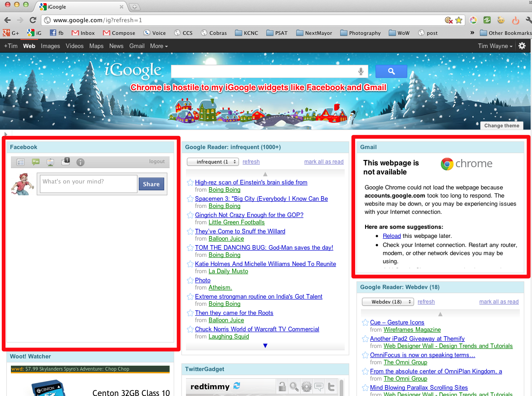Image resolution: width=532 pixels, height=396 pixels.
Task: Open the Photography bookmarks folder
Action: coord(360,33)
